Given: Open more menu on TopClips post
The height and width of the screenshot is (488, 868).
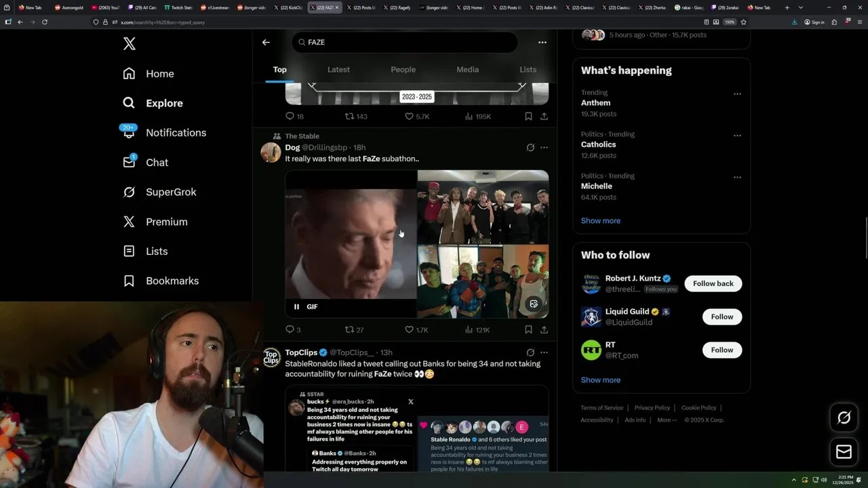Looking at the screenshot, I should click(x=544, y=352).
